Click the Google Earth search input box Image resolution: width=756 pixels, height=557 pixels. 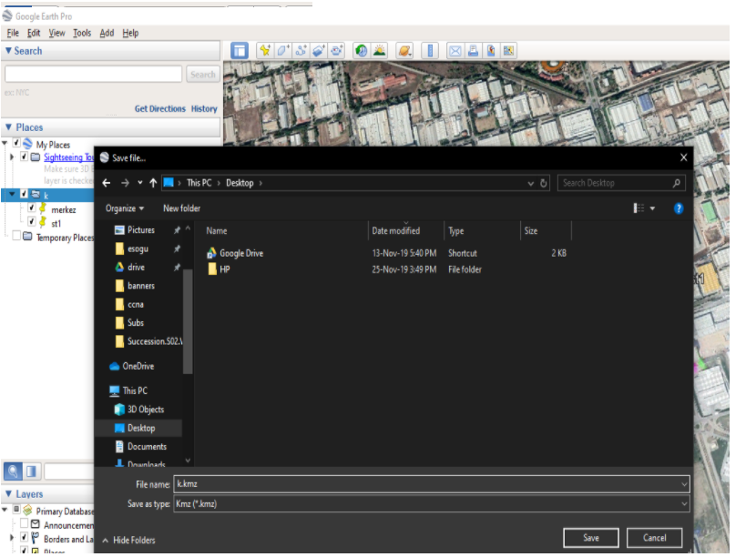tap(93, 75)
